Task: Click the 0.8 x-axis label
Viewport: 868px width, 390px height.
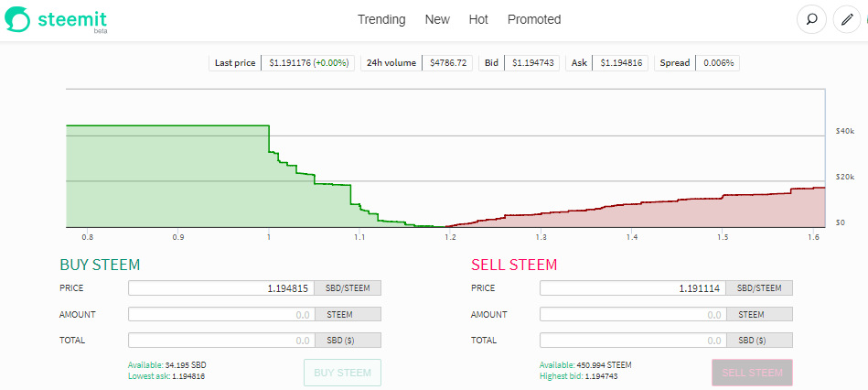Action: tap(88, 237)
